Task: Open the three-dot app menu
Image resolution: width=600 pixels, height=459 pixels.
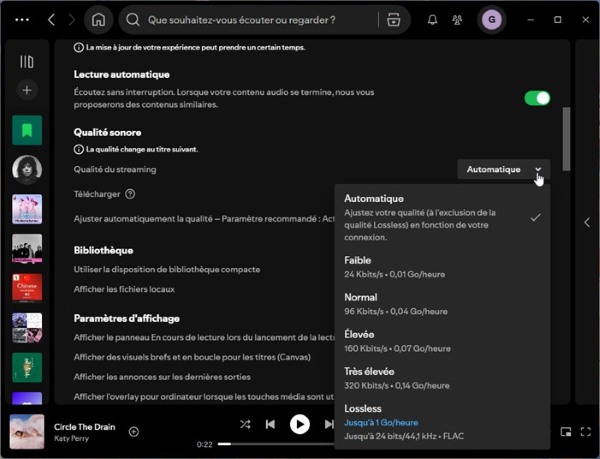Action: (22, 20)
